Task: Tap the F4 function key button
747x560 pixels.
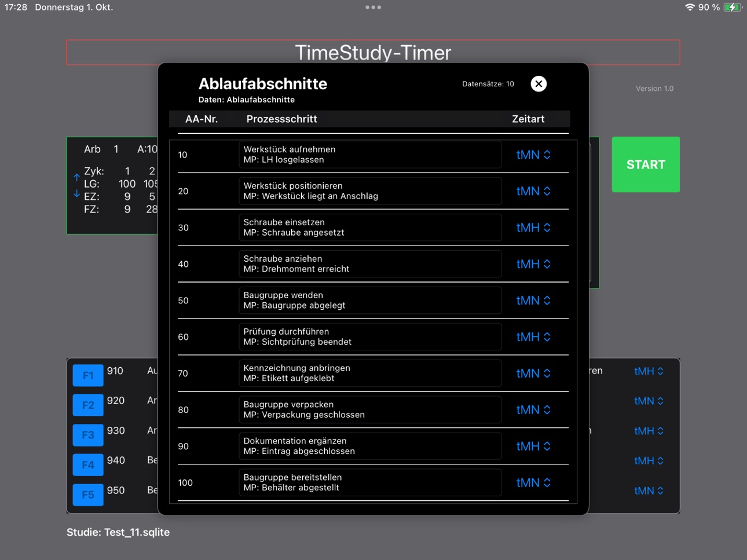Action: pos(88,465)
